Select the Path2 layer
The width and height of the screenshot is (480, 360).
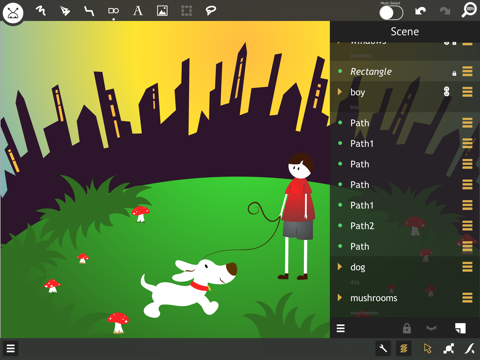point(405,226)
